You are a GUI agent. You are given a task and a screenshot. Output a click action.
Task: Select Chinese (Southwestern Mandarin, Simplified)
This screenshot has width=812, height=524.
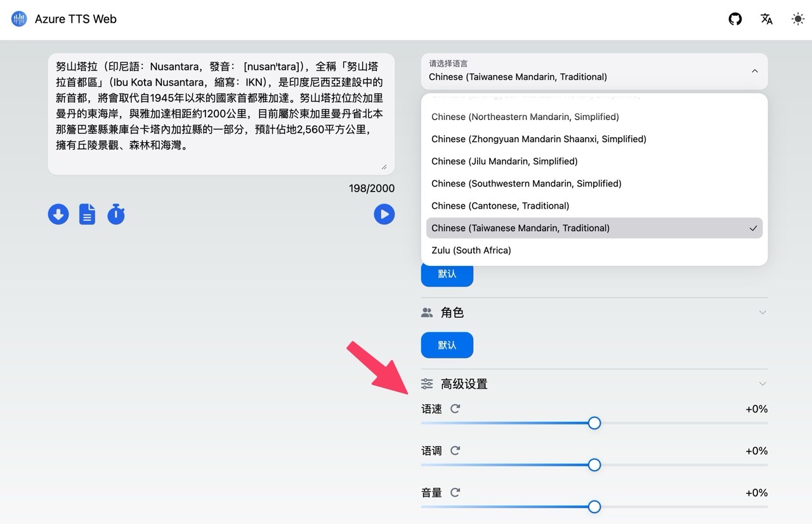click(594, 183)
